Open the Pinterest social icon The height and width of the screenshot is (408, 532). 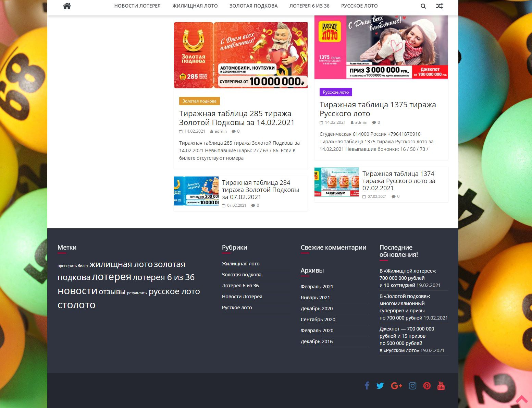click(427, 386)
